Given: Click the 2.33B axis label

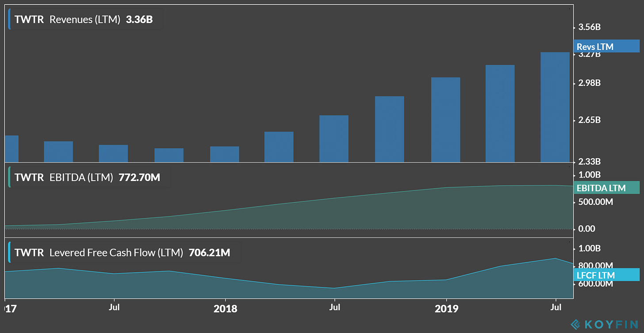Looking at the screenshot, I should [589, 161].
